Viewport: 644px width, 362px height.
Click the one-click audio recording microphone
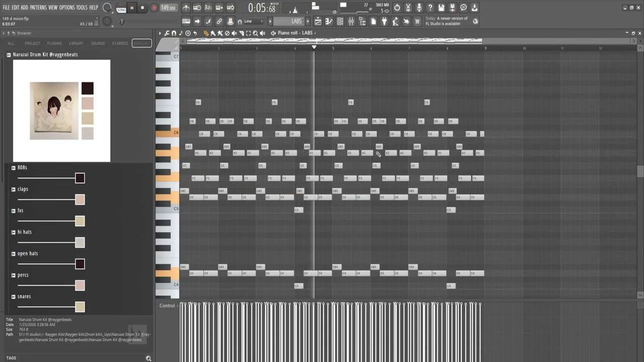pyautogui.click(x=419, y=8)
